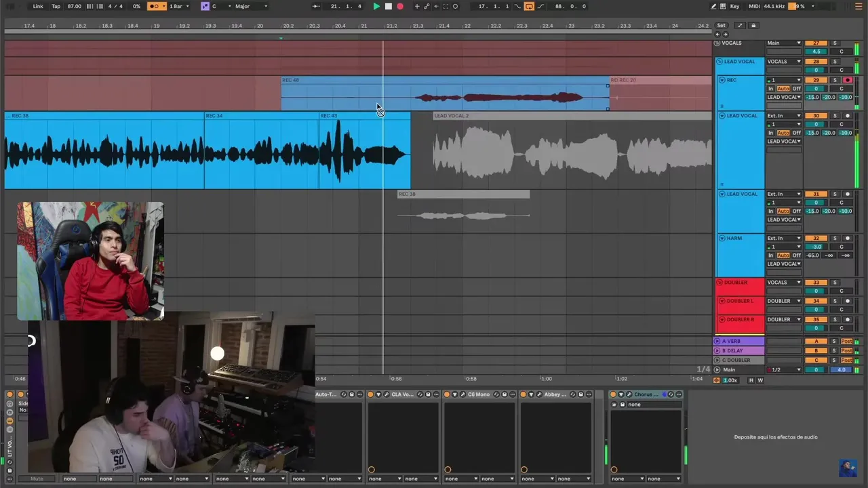
Task: Select Auto monitoring on HARM track
Action: tap(783, 256)
